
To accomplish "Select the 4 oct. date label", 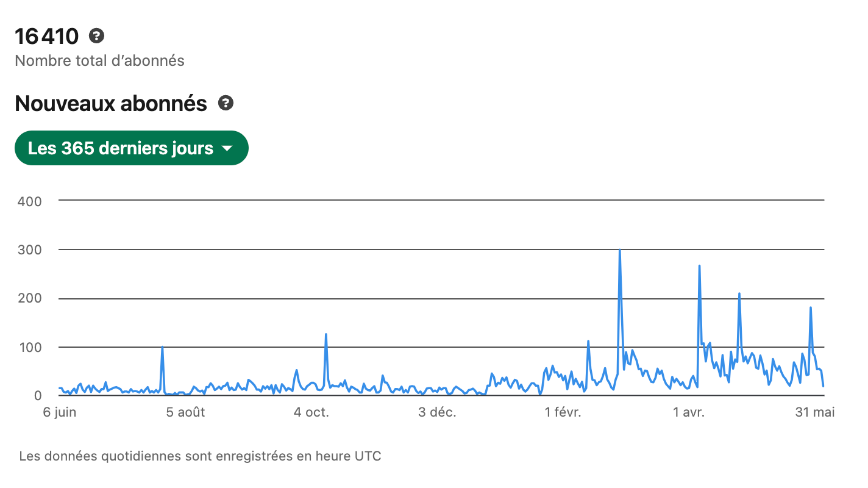I will (311, 412).
